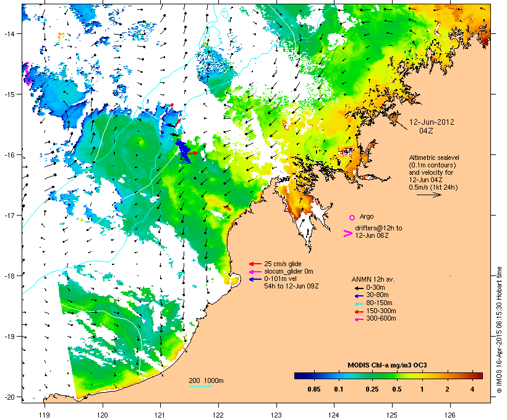Click the blue 30-80m ANMN arrow symbol

[359, 296]
